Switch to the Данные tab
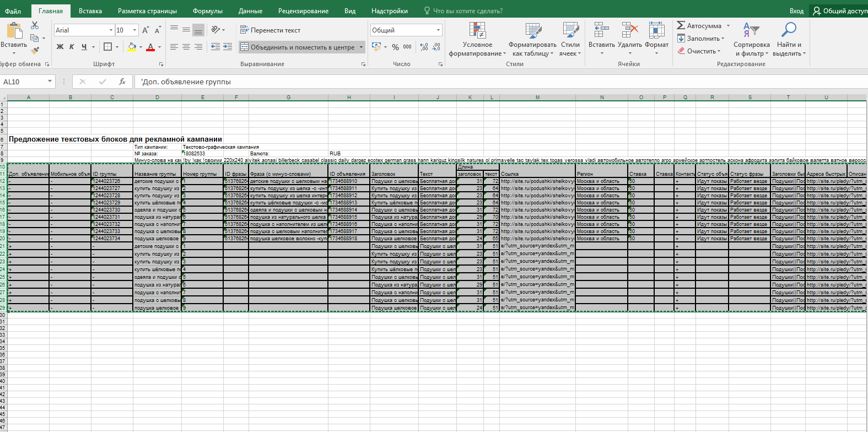Screen dimensions: 868x432 coord(250,10)
